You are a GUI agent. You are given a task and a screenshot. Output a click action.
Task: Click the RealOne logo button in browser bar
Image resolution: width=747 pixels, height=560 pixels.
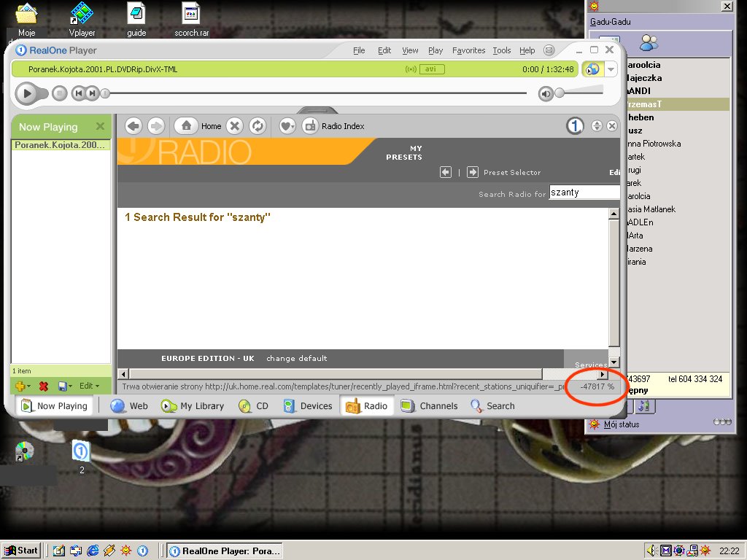point(575,126)
